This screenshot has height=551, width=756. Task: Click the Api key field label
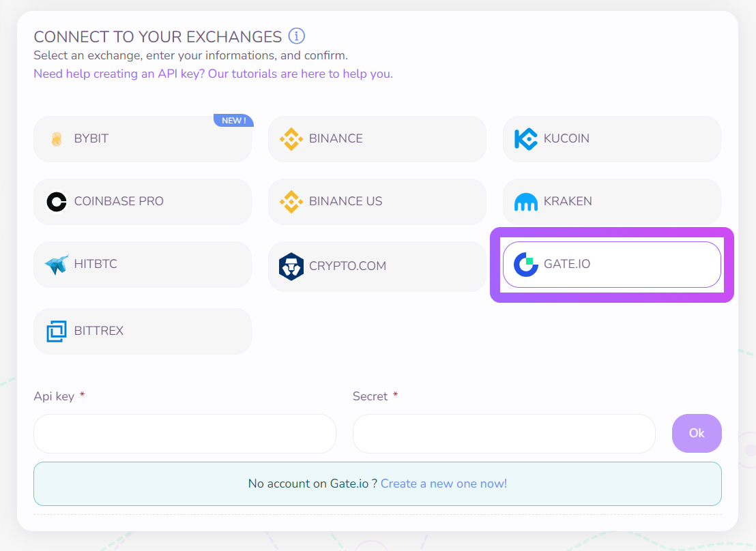point(54,396)
